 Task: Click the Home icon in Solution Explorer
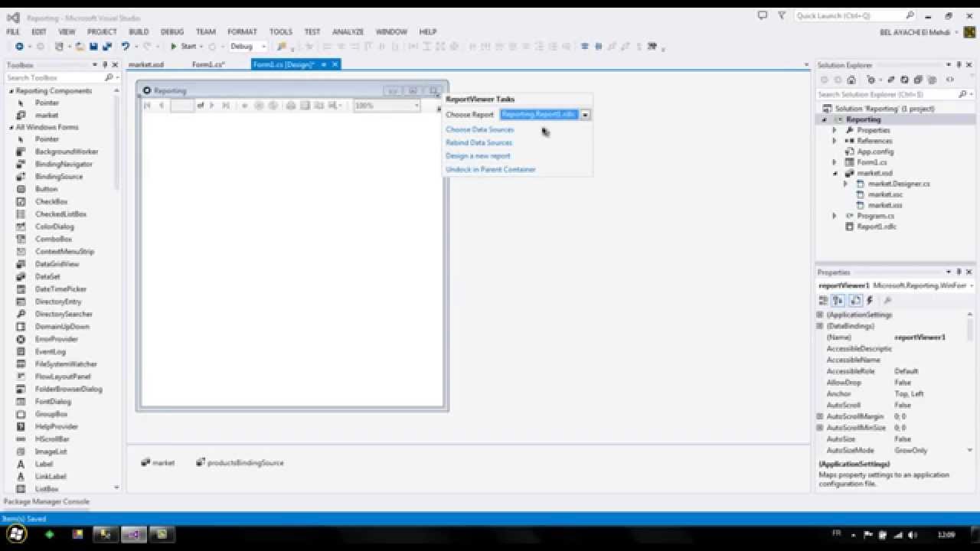pos(851,80)
